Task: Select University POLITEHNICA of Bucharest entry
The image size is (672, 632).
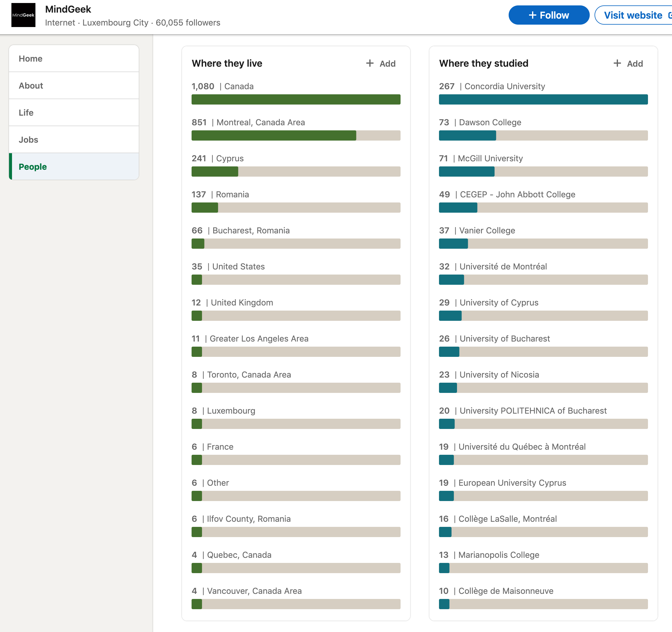Action: click(x=543, y=417)
